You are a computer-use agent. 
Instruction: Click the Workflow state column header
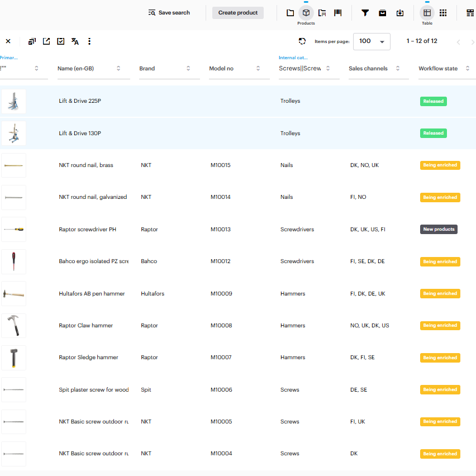click(x=437, y=69)
